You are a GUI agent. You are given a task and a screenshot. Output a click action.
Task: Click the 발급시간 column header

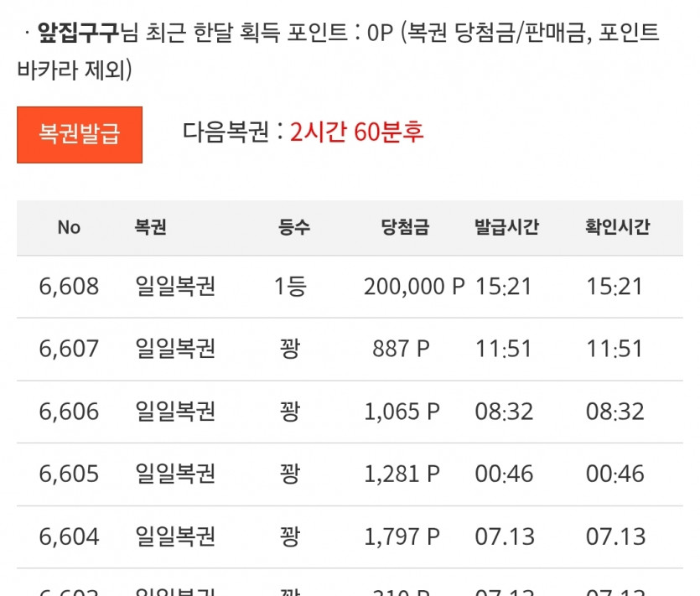(506, 227)
